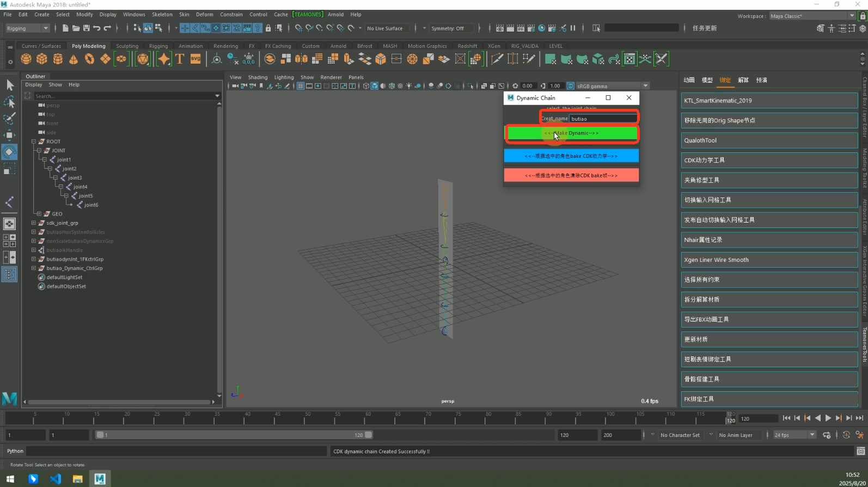The width and height of the screenshot is (868, 487).
Task: Save the scene using the disk icon
Action: [x=86, y=28]
